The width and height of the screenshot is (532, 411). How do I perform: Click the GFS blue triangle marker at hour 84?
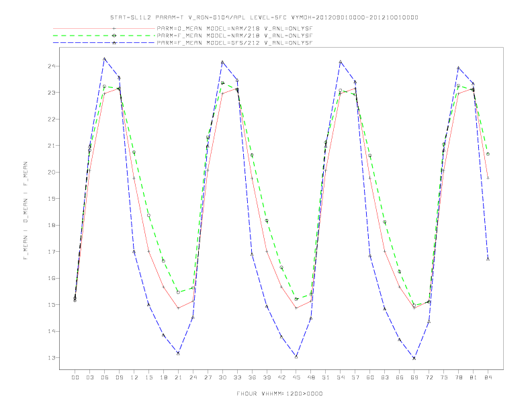pyautogui.click(x=488, y=259)
